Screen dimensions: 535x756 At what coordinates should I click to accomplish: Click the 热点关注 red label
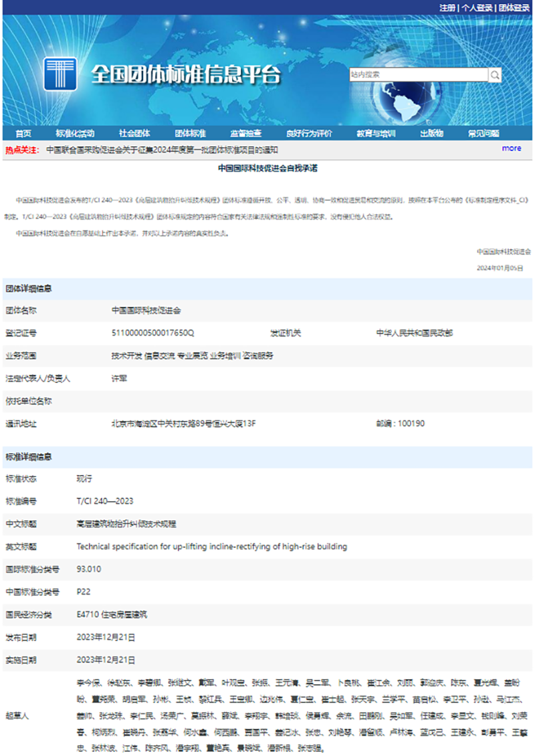(x=22, y=150)
